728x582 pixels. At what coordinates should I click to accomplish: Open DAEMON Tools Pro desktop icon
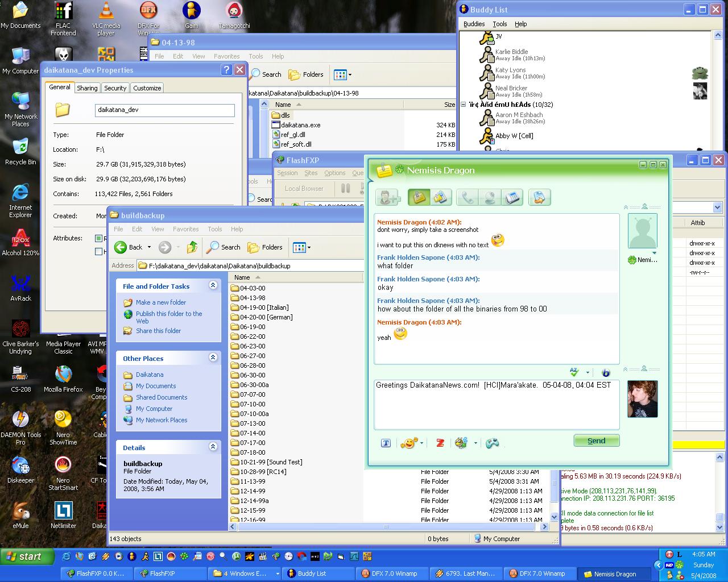coord(20,427)
